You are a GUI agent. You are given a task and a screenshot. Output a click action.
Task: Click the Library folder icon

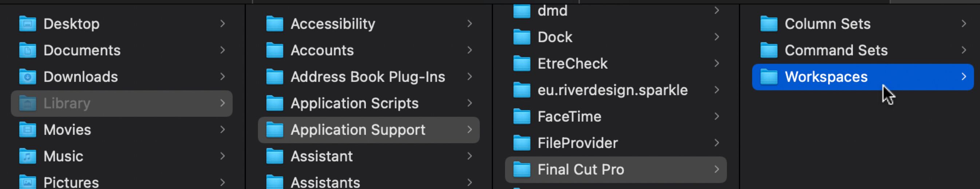(27, 103)
